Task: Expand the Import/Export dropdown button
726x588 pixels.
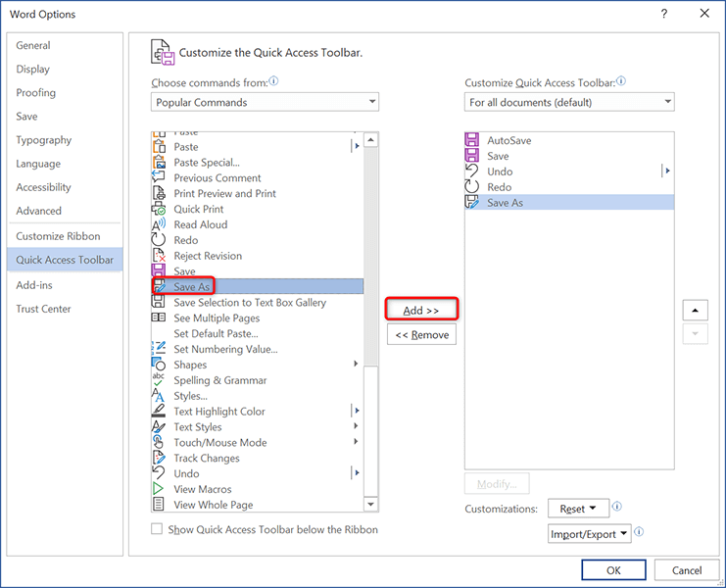Action: point(589,534)
